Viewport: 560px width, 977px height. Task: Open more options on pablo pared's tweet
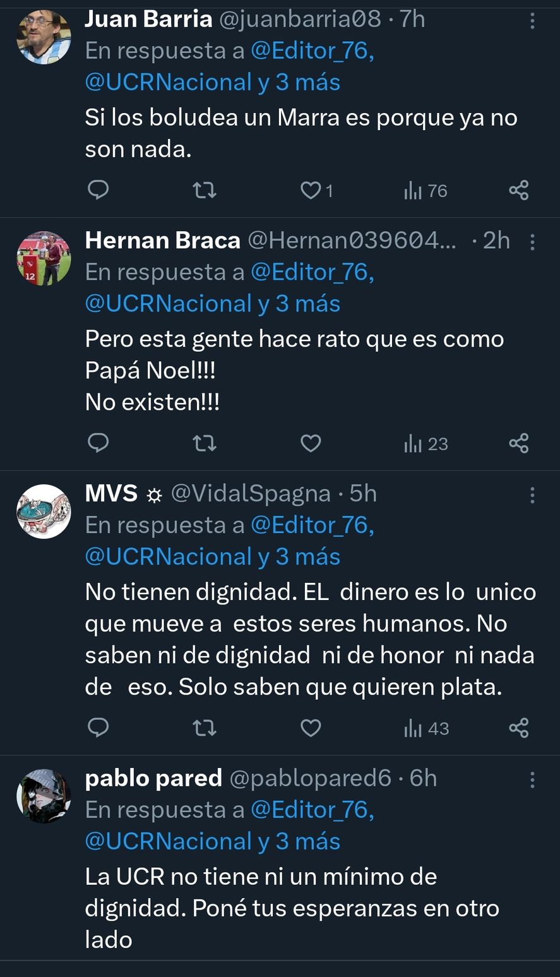click(x=532, y=780)
